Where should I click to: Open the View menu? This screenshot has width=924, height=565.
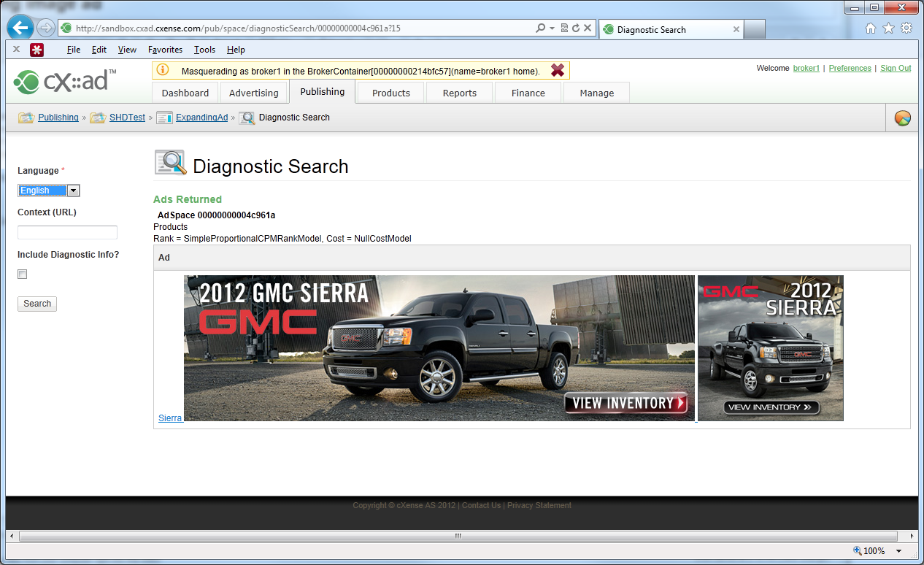click(127, 50)
